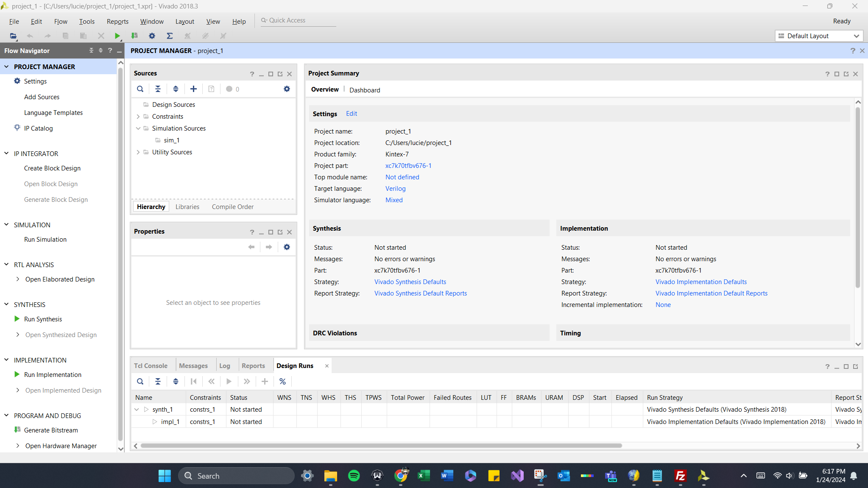Viewport: 868px width, 488px height.
Task: Expand Utility Sources tree node
Action: (x=138, y=152)
